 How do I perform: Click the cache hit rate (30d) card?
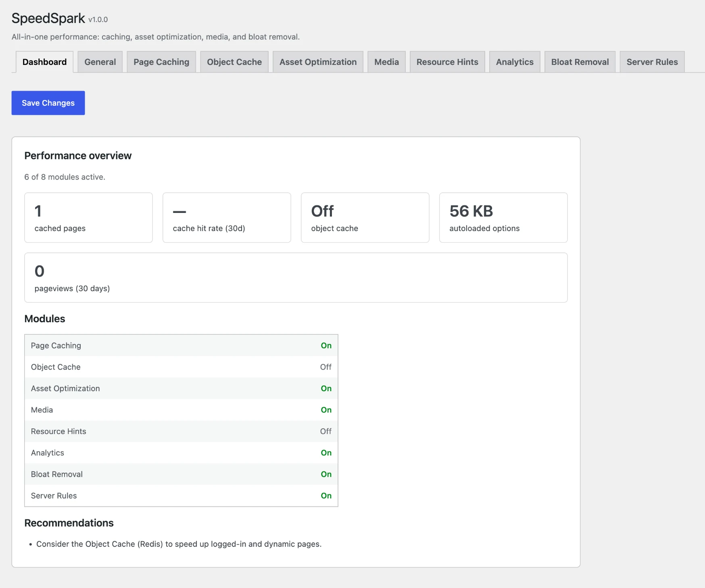pyautogui.click(x=227, y=217)
